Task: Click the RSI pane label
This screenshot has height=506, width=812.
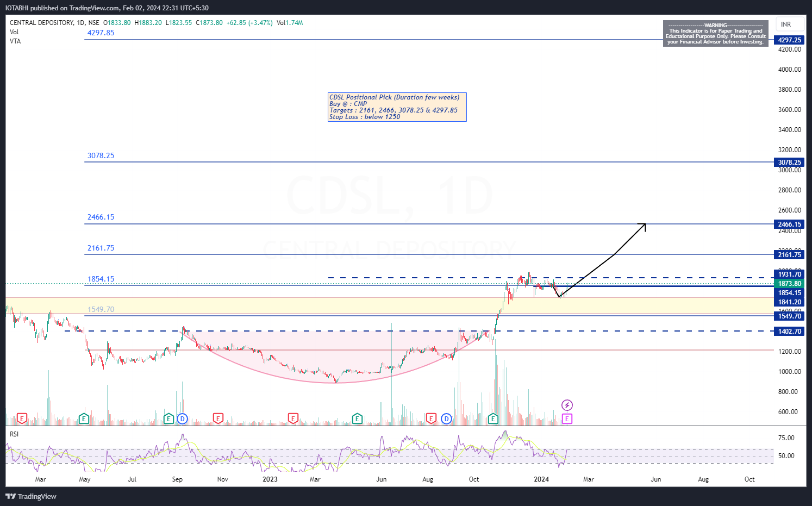Action: (x=14, y=434)
